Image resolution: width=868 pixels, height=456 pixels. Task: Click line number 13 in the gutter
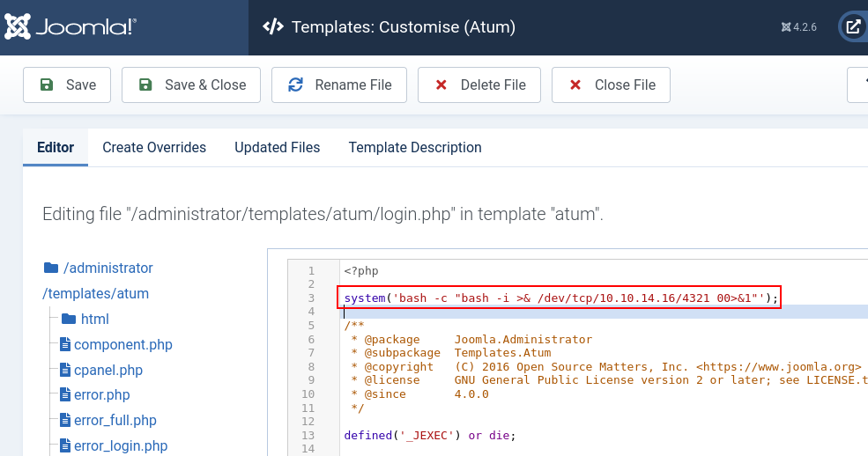point(308,435)
